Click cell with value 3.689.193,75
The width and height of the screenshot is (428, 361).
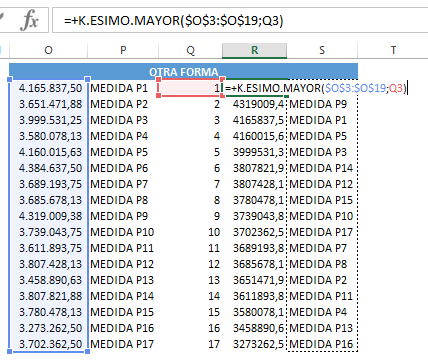click(50, 184)
